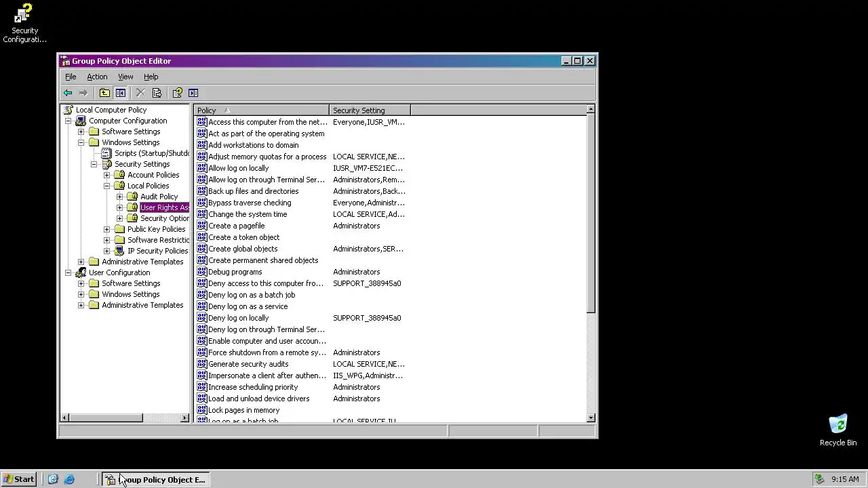Select Windows Settings under User Configuration
The image size is (868, 488).
(131, 294)
